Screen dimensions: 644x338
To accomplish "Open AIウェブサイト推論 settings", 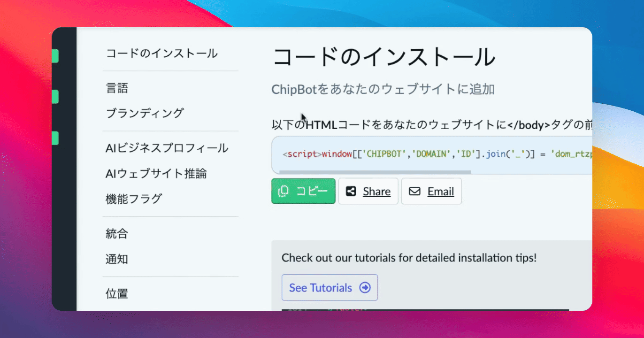I will (x=156, y=174).
